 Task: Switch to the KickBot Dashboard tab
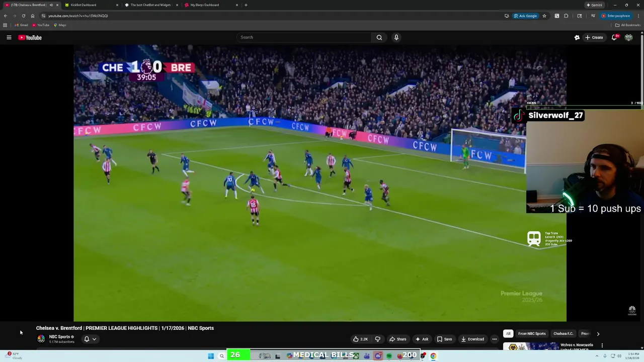pyautogui.click(x=91, y=5)
